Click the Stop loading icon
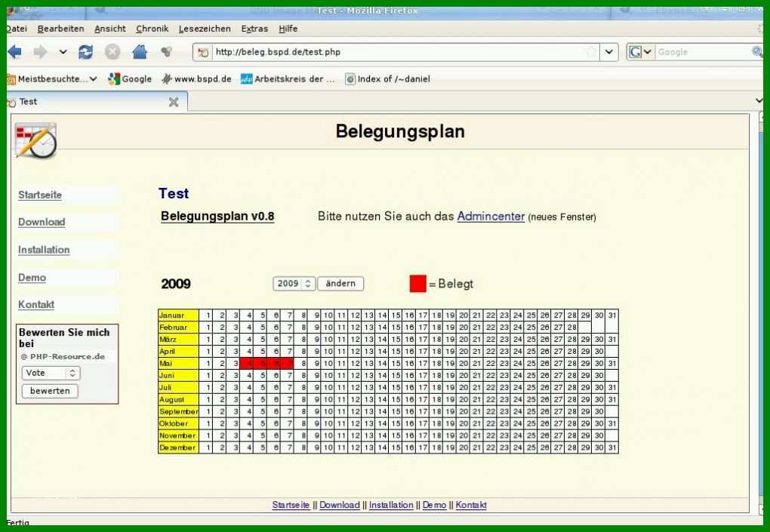Screen dimensions: 770x532 pyautogui.click(x=112, y=51)
